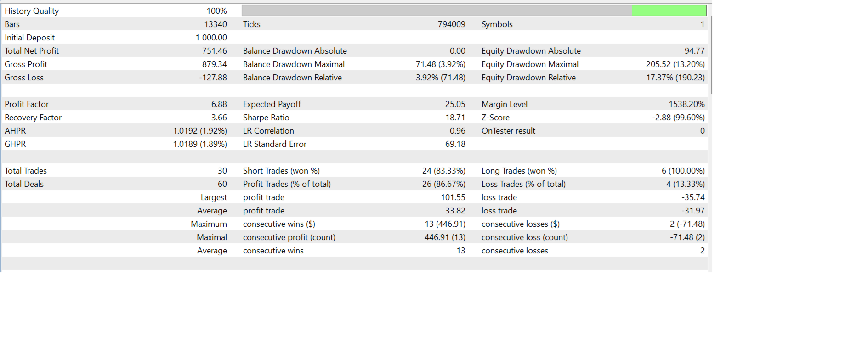Click the "Equity Drawdown Absolute" label
Screen dimensions: 868x359
[531, 51]
